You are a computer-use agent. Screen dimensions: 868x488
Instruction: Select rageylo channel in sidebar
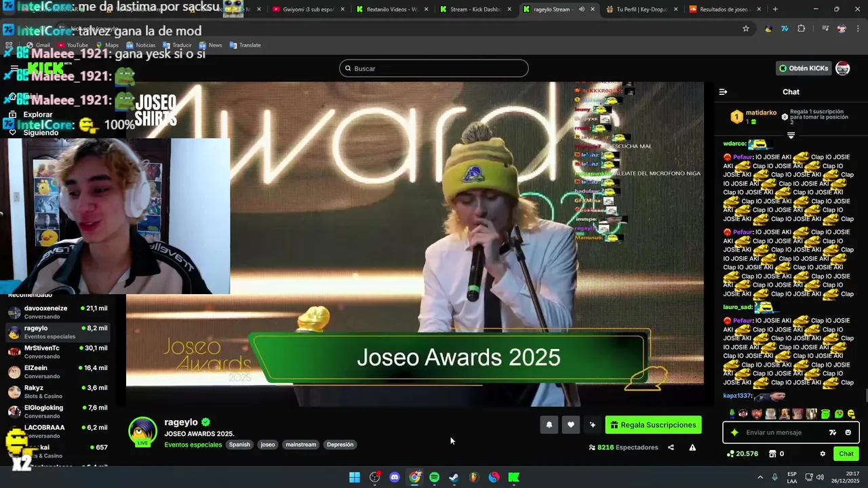pyautogui.click(x=58, y=332)
